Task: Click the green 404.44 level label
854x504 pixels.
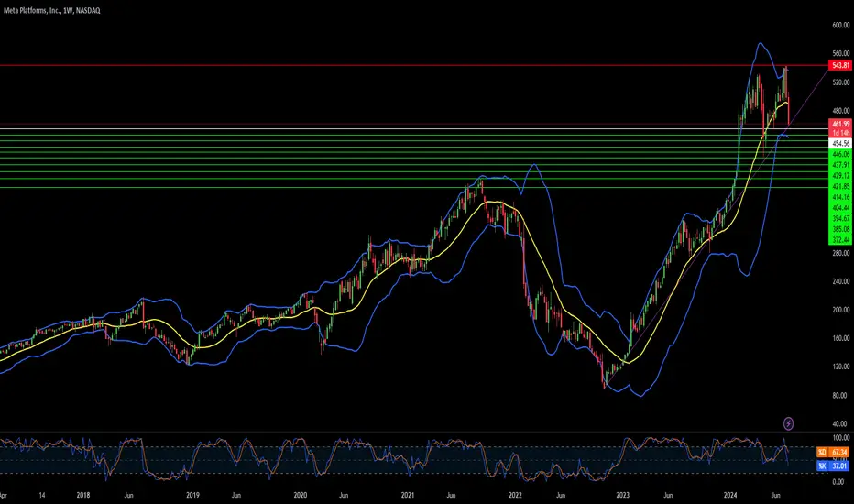Action: 840,208
